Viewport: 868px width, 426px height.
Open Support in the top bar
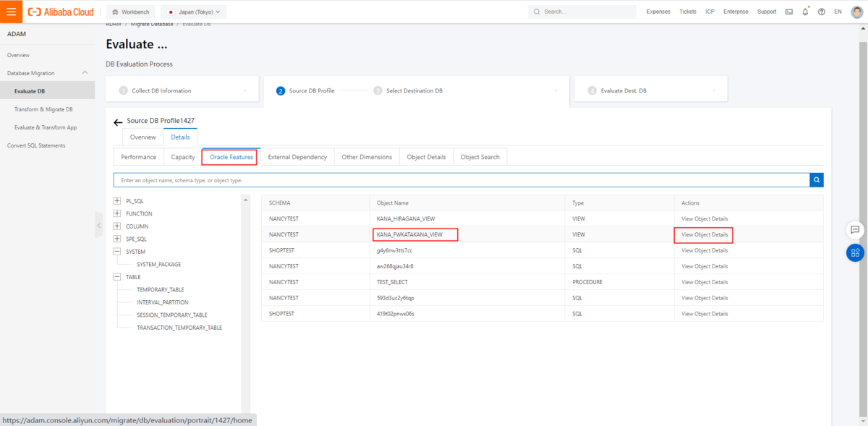[x=767, y=12]
